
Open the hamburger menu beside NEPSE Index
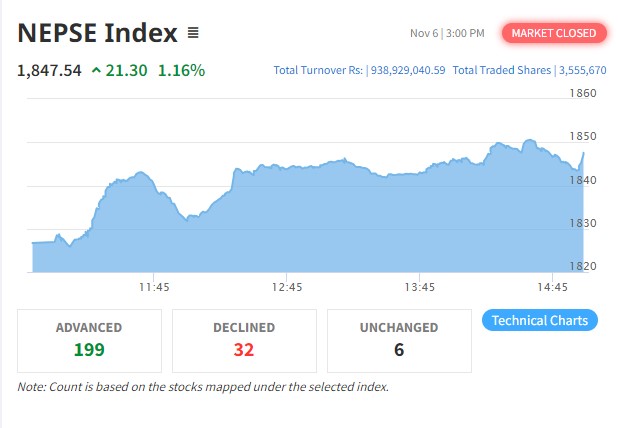193,33
